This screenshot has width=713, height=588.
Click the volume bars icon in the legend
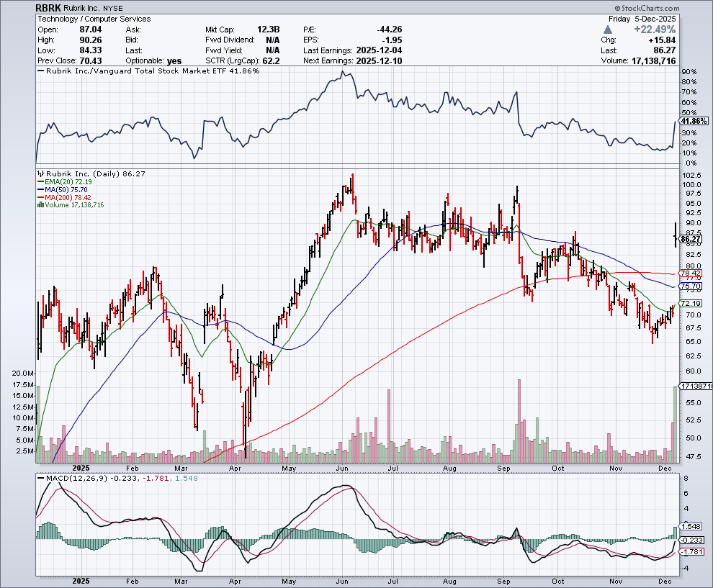(40, 205)
